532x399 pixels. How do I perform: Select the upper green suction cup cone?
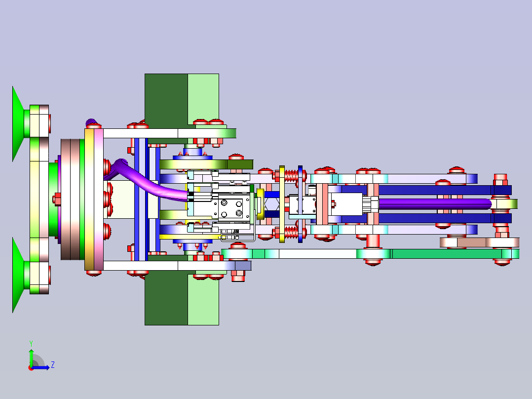pyautogui.click(x=18, y=123)
